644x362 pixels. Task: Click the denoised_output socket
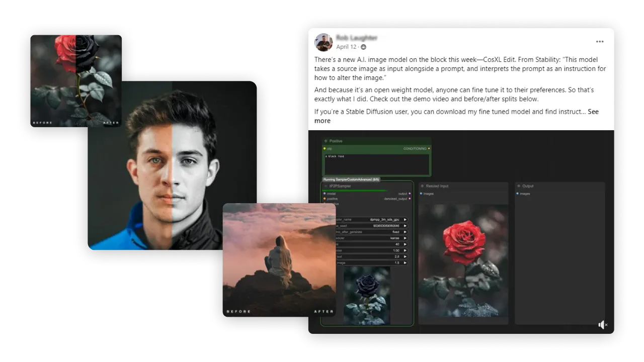[410, 199]
